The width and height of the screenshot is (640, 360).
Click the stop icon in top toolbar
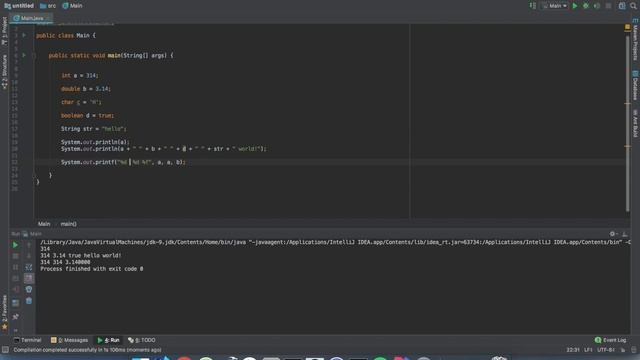point(608,6)
